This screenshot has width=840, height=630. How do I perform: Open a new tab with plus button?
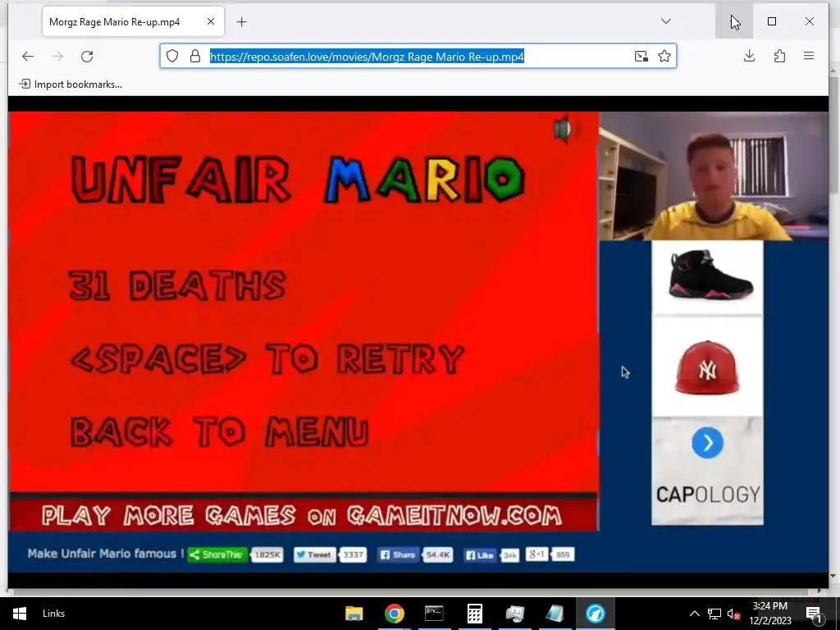point(242,22)
